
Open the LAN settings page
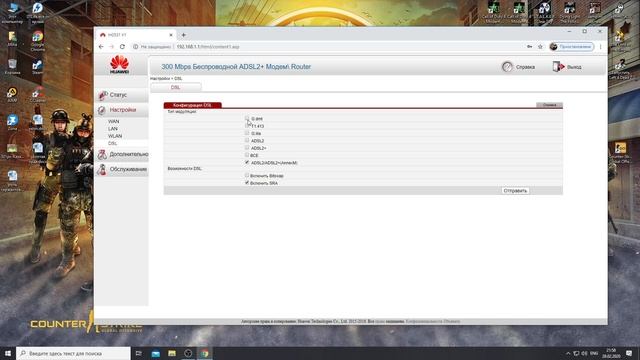(113, 129)
